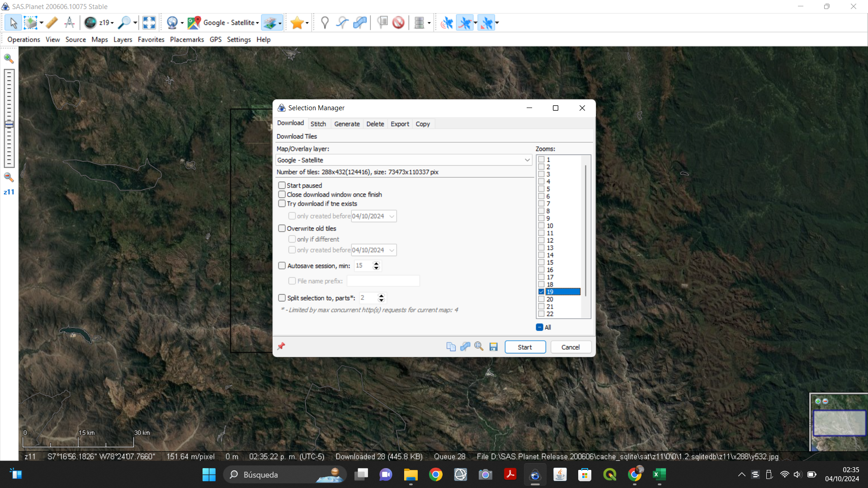Image resolution: width=868 pixels, height=488 pixels.
Task: Enable Autosave session checkbox
Action: pyautogui.click(x=282, y=266)
